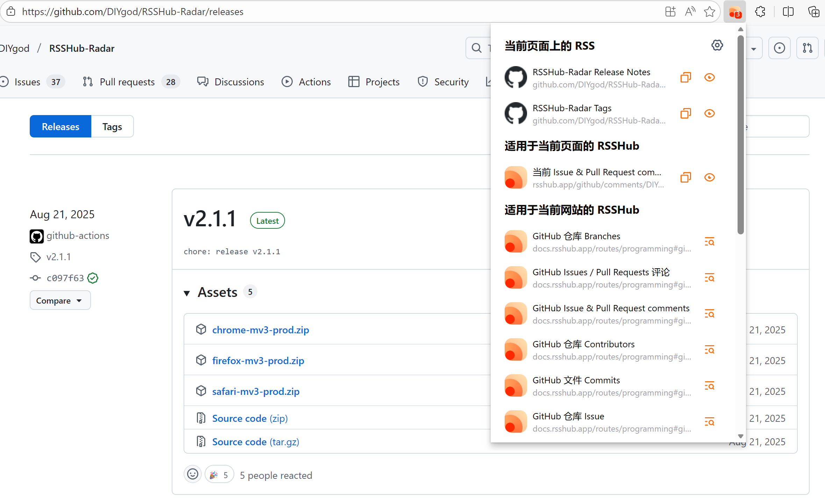Collapse the Assets section
Viewport: 825px width, 504px height.
[187, 293]
